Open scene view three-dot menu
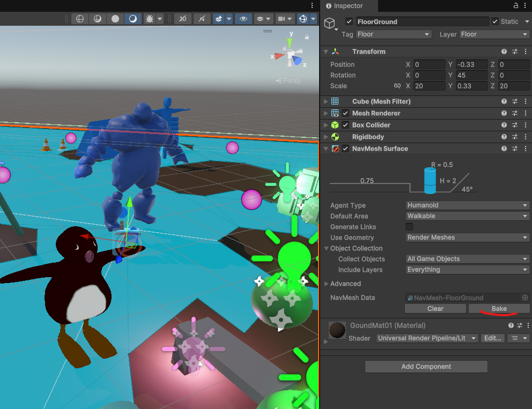 pyautogui.click(x=312, y=5)
